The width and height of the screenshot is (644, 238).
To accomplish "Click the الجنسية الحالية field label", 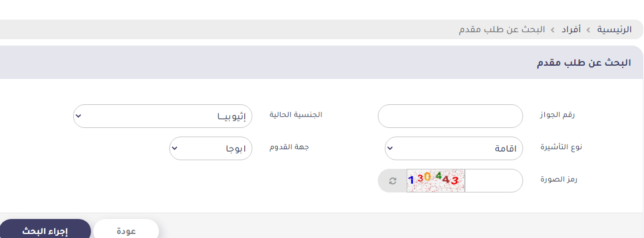I will click(296, 115).
